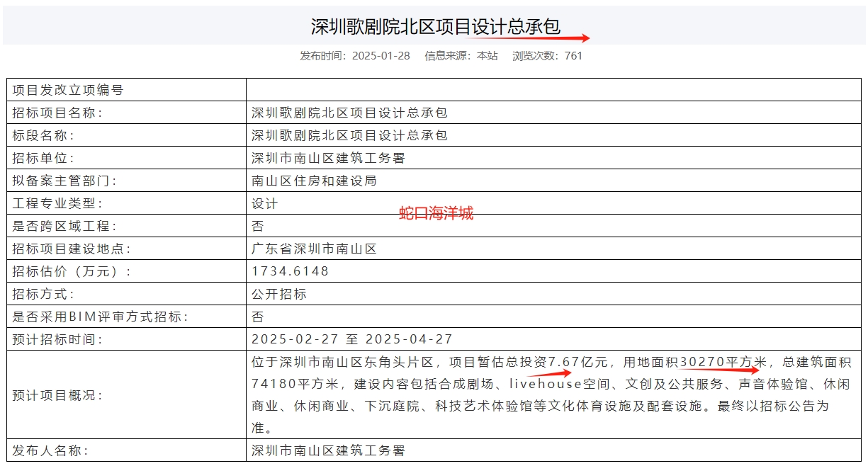Click the 预计招标时间 label

tap(58, 339)
